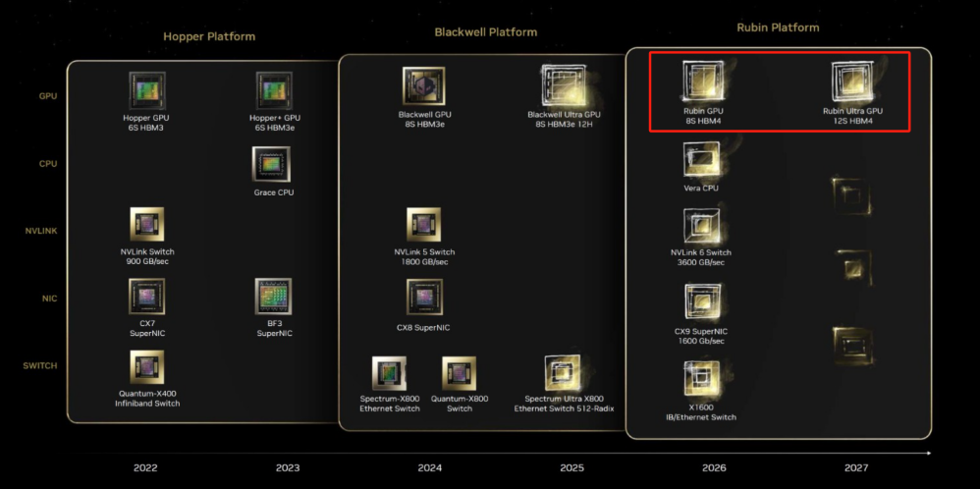
Task: Click the 2022 year on the timeline
Action: click(x=145, y=467)
